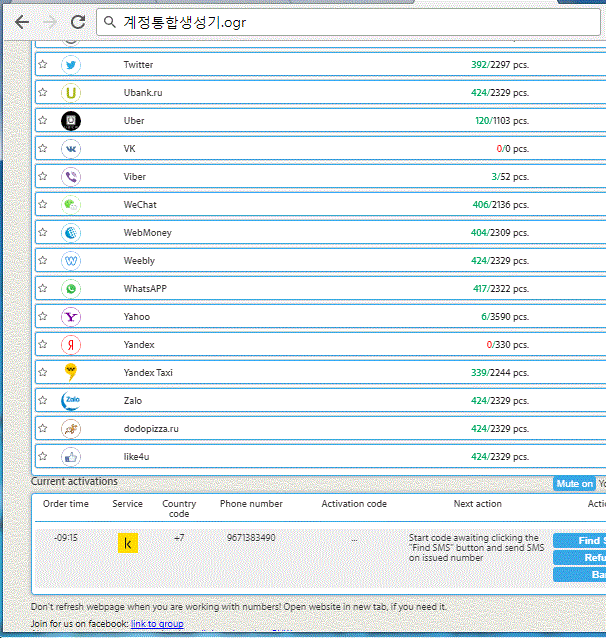Image resolution: width=606 pixels, height=638 pixels.
Task: Click the yellow k service icon in activations
Action: point(128,543)
